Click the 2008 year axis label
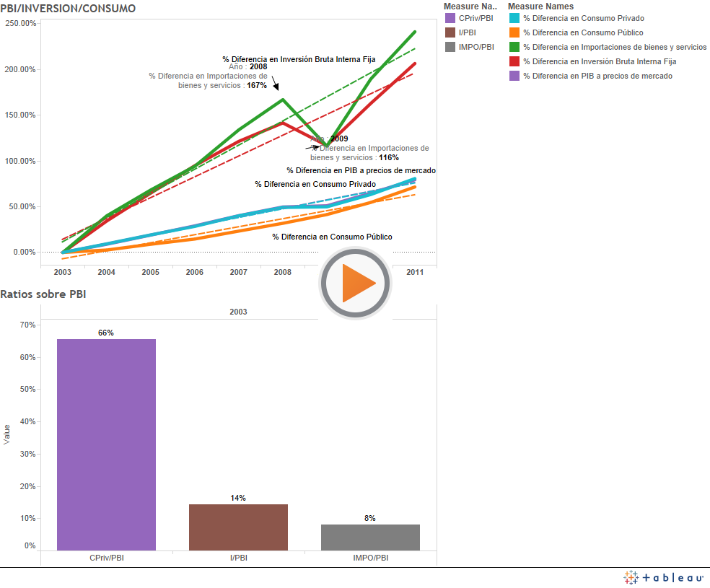Viewport: 710px width, 588px height. (x=282, y=272)
